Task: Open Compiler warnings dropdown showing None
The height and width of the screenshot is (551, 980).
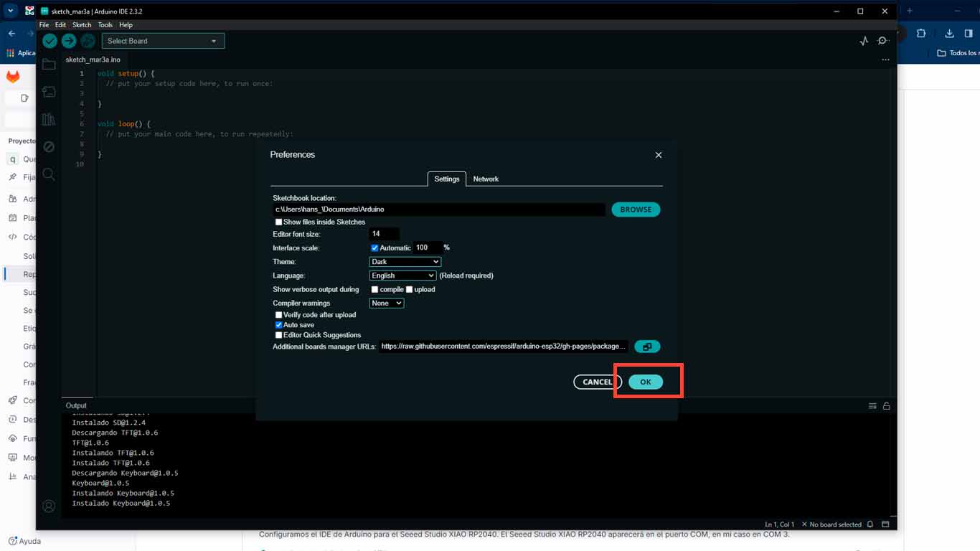Action: (x=387, y=303)
